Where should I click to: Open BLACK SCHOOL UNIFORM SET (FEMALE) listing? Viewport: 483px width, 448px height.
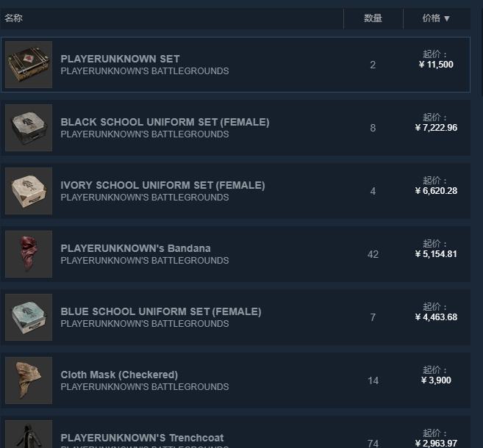pos(165,122)
